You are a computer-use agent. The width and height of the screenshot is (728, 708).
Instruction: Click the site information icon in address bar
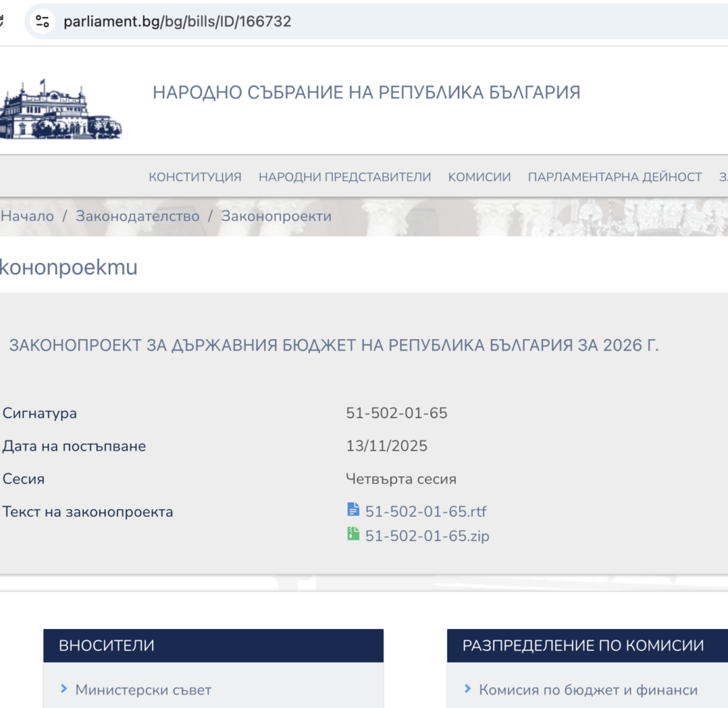click(x=43, y=21)
